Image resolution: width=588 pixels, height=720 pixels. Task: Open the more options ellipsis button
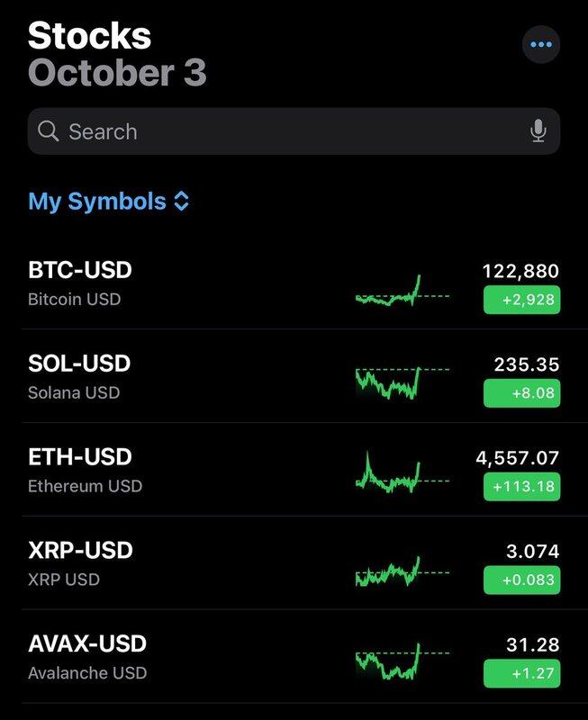pos(540,44)
